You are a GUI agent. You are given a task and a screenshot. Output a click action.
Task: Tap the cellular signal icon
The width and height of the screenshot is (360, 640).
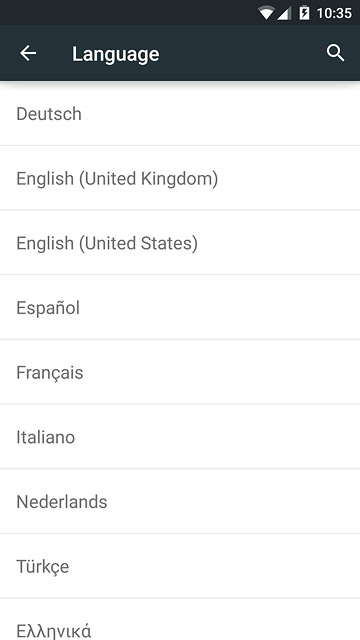point(284,13)
